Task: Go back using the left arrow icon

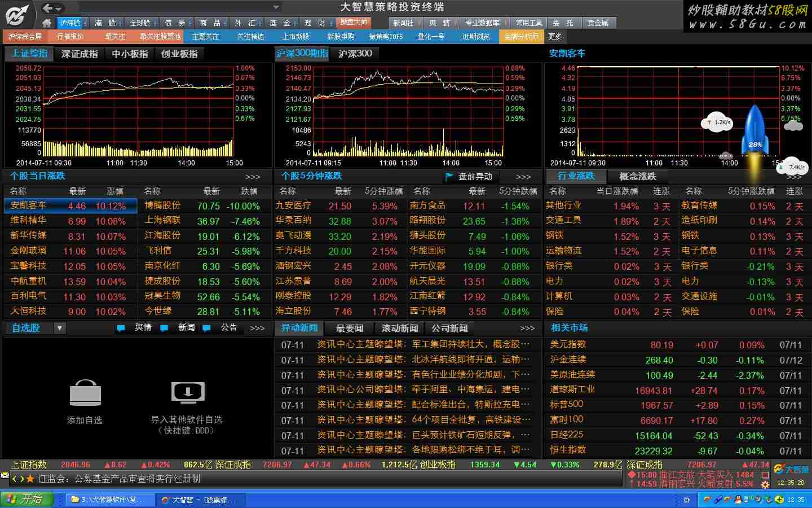Action: tap(48, 8)
